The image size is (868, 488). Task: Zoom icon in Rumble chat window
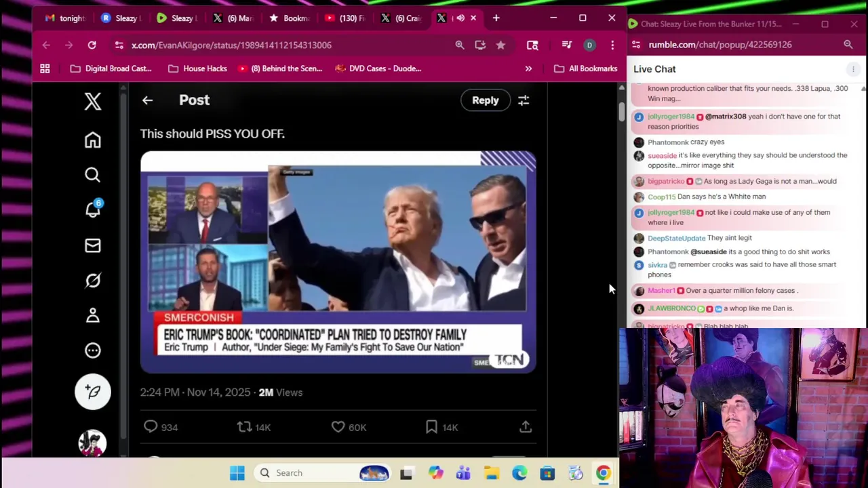pyautogui.click(x=848, y=45)
